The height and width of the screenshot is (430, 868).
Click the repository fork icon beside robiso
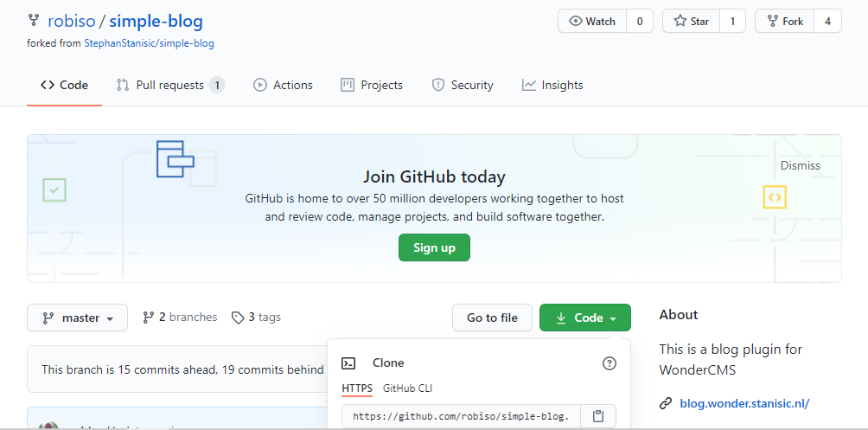[x=34, y=21]
